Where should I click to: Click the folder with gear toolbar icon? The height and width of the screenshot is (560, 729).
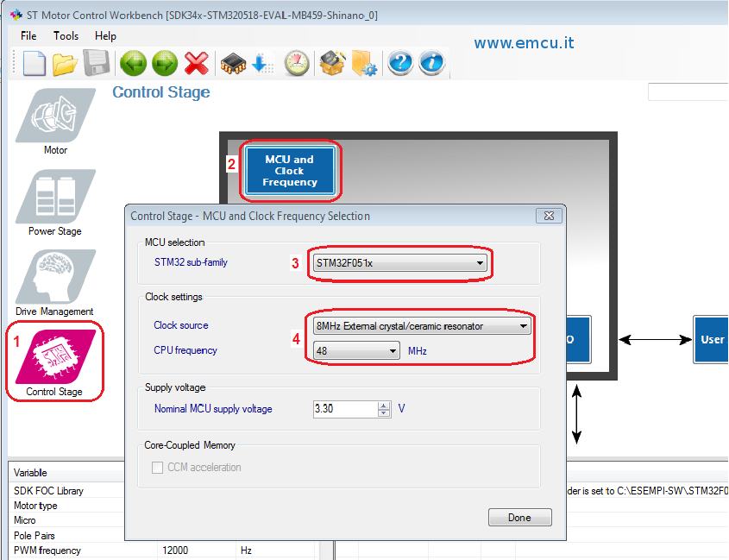click(364, 63)
